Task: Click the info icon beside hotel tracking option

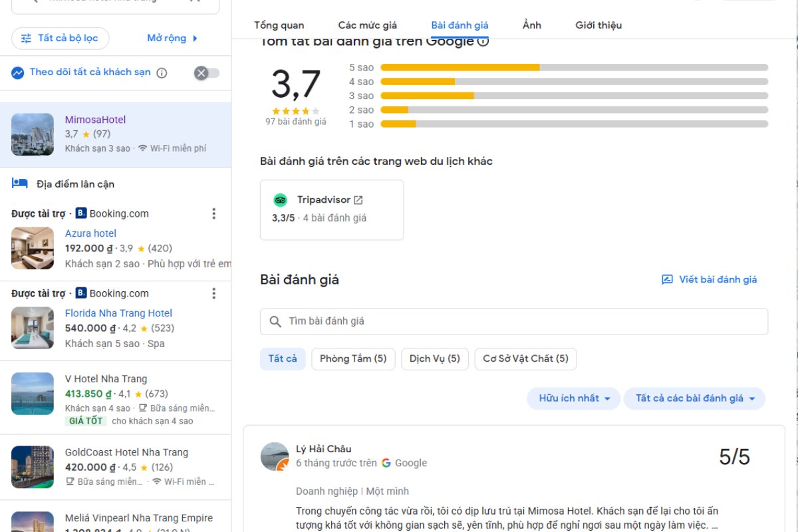Action: coord(162,72)
